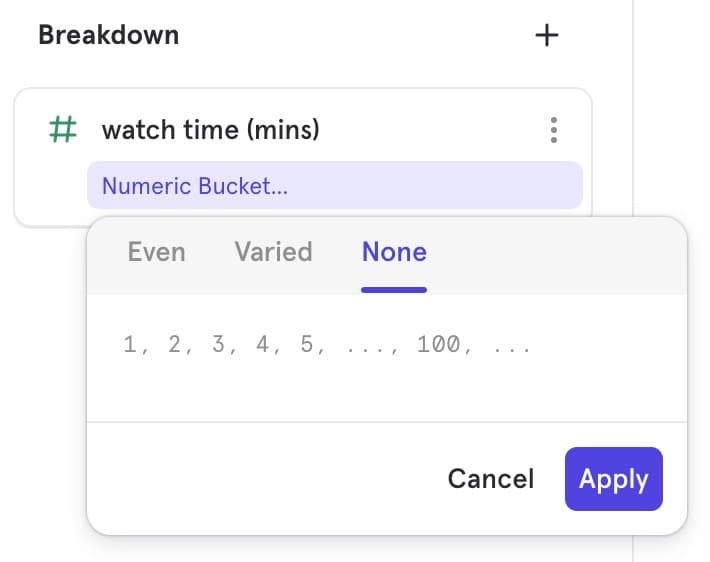Expand the Numeric Bucket dropdown

tap(334, 185)
